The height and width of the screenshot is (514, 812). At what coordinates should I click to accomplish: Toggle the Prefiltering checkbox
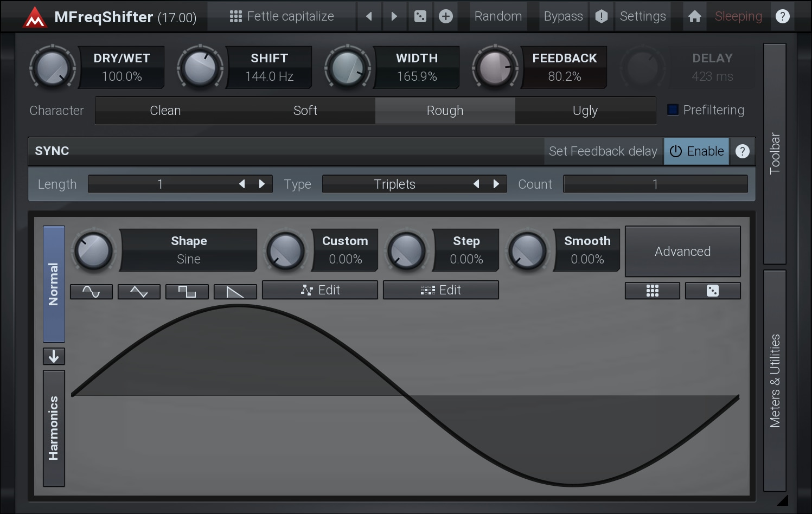point(673,110)
